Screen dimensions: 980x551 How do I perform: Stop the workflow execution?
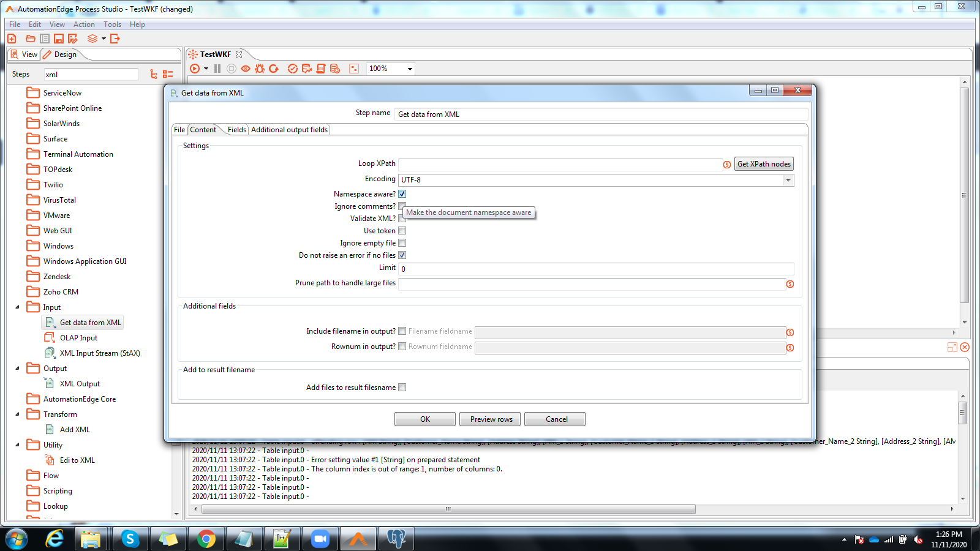(232, 69)
